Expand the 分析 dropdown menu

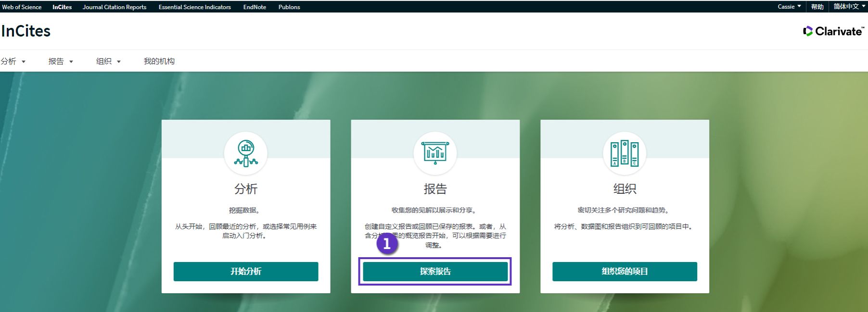13,62
